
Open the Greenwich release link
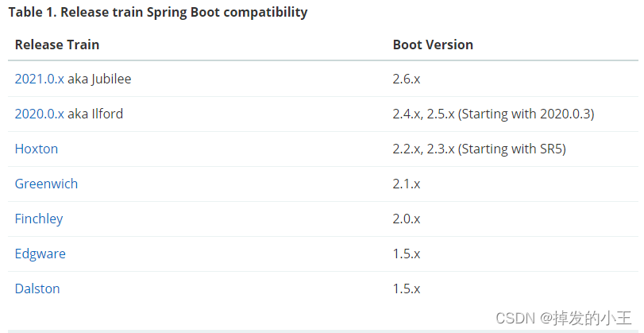point(46,184)
